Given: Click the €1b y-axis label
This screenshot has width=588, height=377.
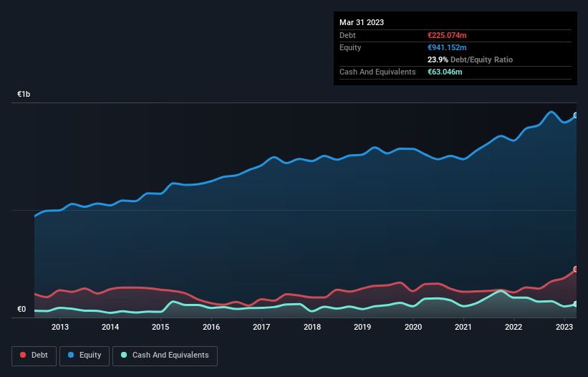Looking at the screenshot, I should pyautogui.click(x=24, y=94).
